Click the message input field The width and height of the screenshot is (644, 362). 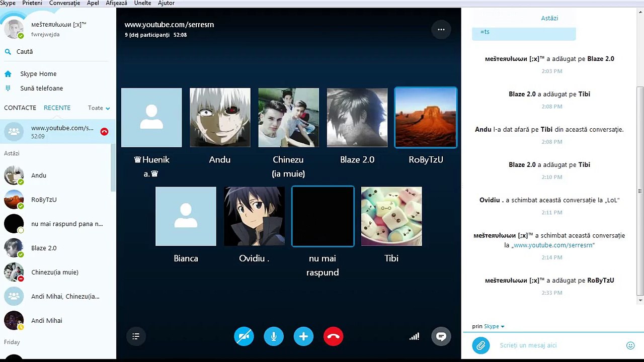click(x=558, y=345)
